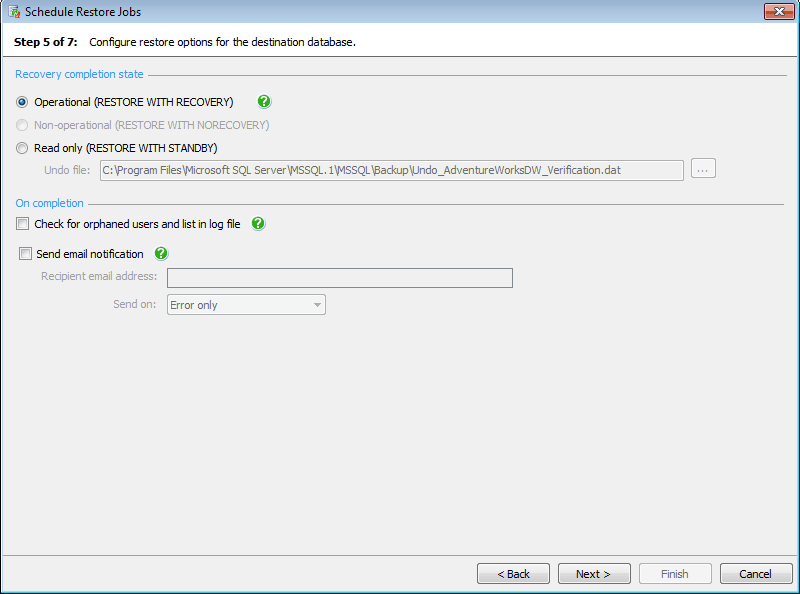The width and height of the screenshot is (800, 594).
Task: Click the help icon beside Operational option
Action: coord(264,102)
